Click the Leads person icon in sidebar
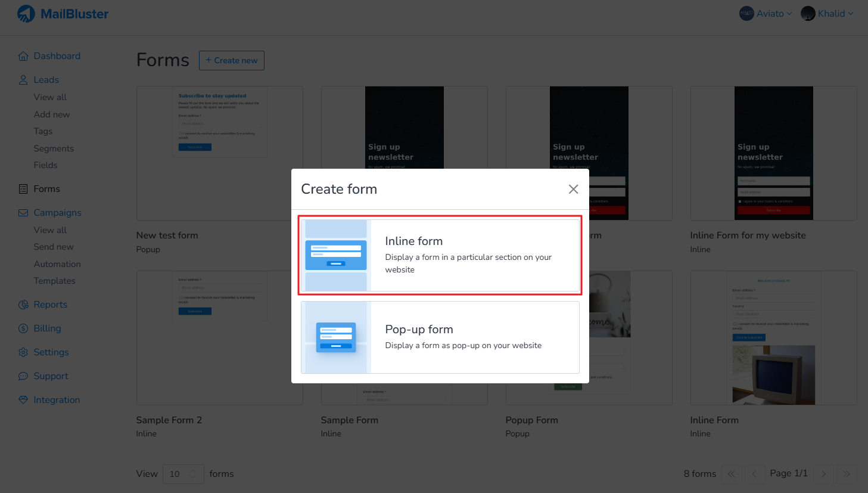The height and width of the screenshot is (493, 868). click(x=23, y=79)
